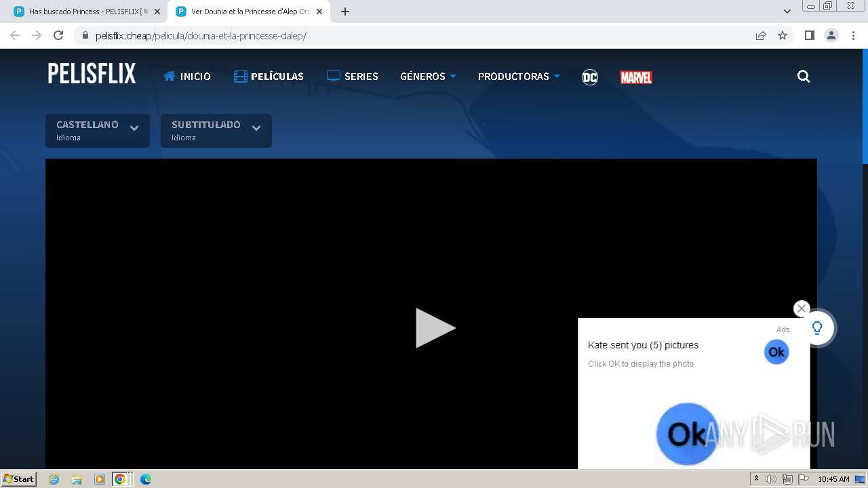
Task: Expand the PRODUCTORAS dropdown menu
Action: pyautogui.click(x=519, y=77)
